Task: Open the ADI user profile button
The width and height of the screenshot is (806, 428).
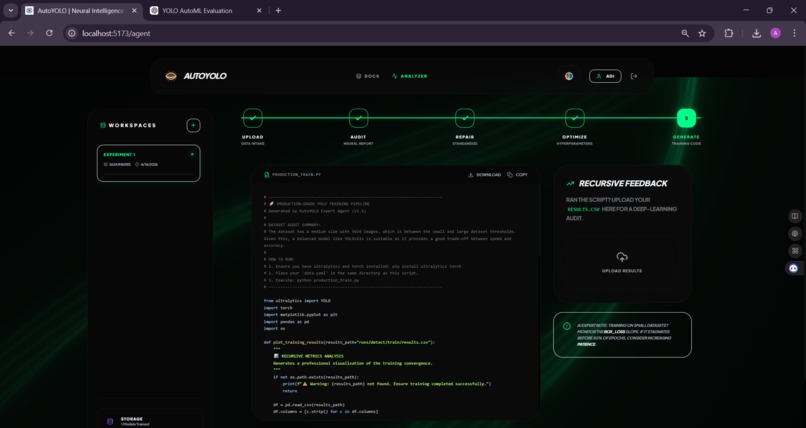Action: point(605,76)
